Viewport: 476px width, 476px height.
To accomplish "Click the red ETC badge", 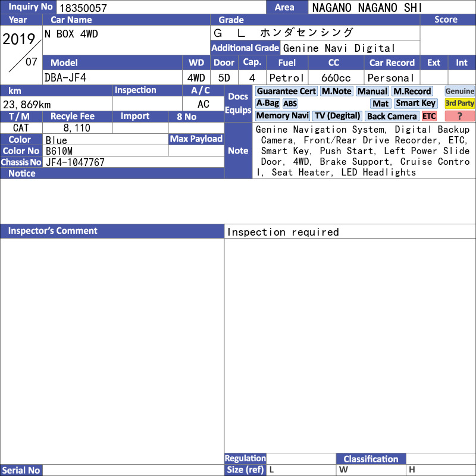I will click(429, 116).
